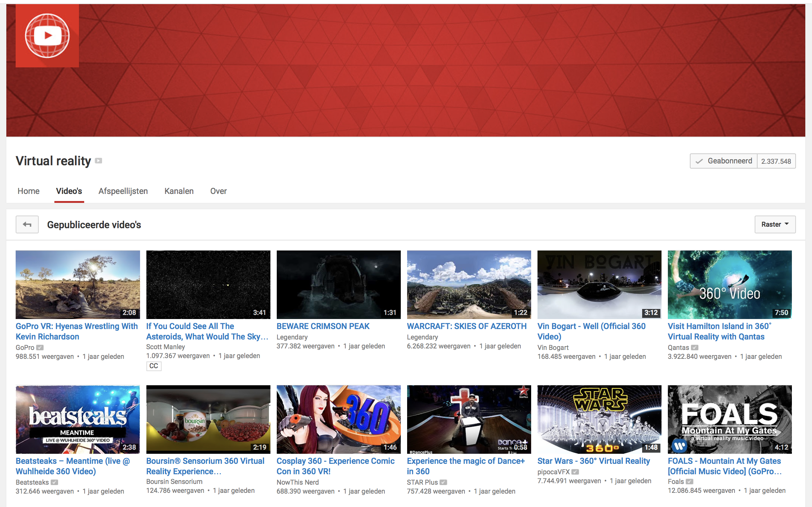Click '7.744.991 weergaven' view count
812x507 pixels.
[569, 481]
